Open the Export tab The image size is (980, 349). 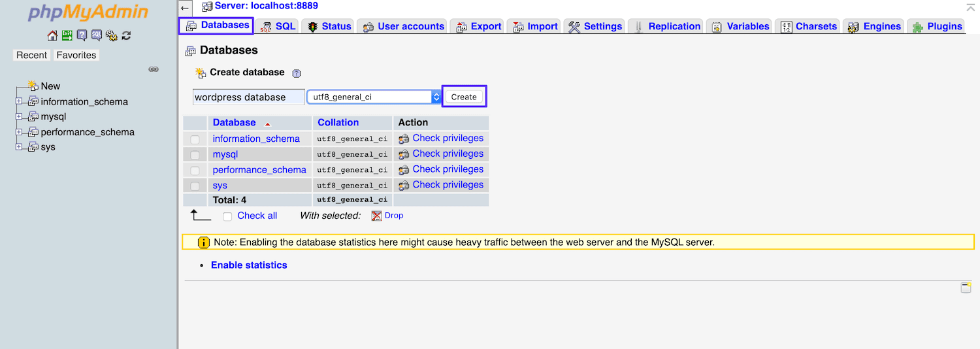point(479,26)
